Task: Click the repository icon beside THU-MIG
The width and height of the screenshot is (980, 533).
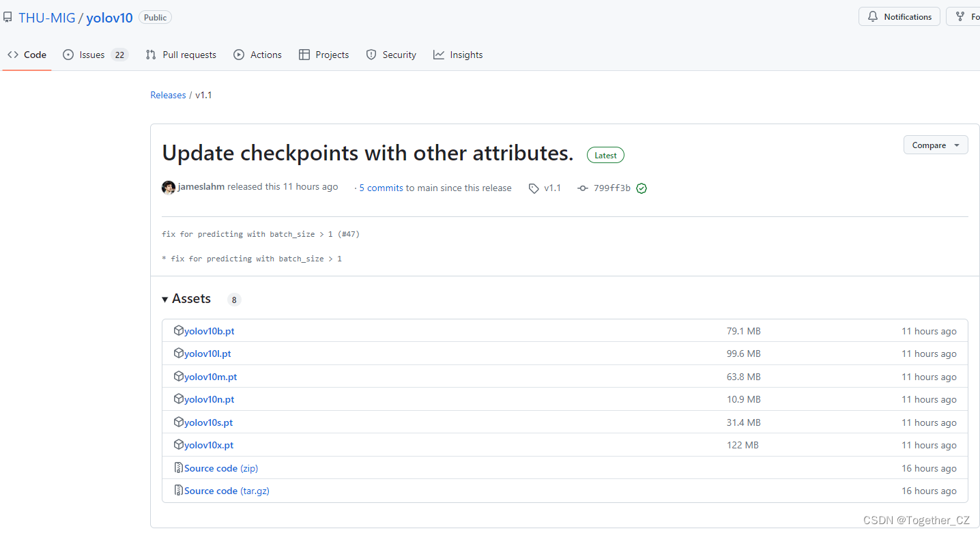Action: [8, 17]
